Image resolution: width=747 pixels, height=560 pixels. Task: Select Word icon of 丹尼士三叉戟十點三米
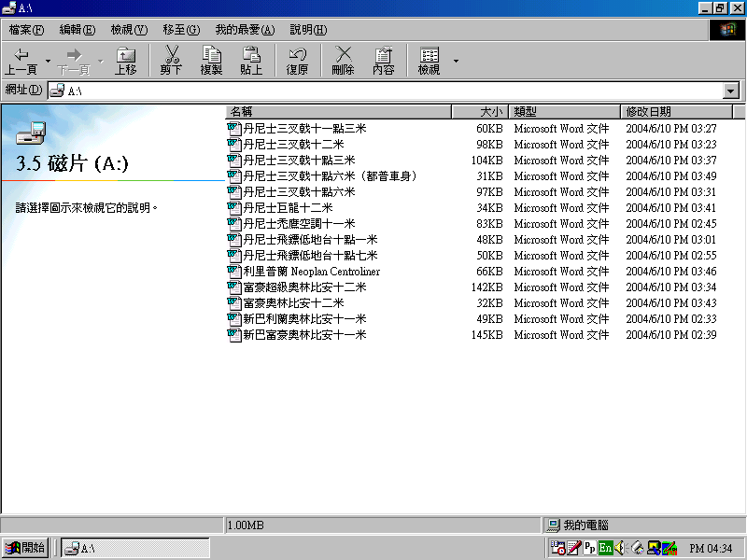pos(234,161)
